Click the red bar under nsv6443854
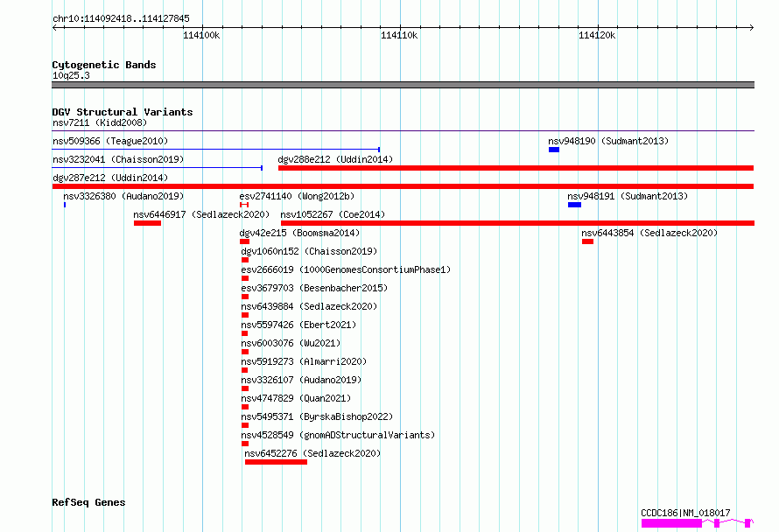This screenshot has width=779, height=532. tap(587, 241)
